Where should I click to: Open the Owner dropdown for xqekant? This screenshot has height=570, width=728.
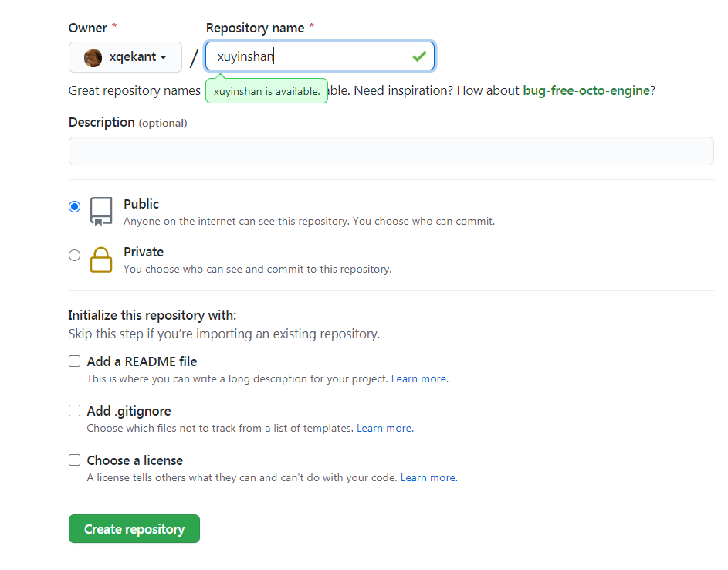[126, 57]
